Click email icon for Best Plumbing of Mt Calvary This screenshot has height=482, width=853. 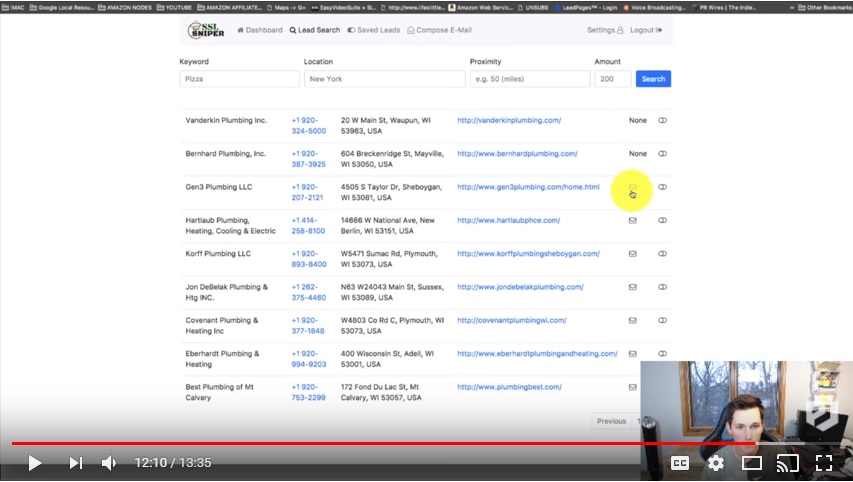click(x=633, y=387)
